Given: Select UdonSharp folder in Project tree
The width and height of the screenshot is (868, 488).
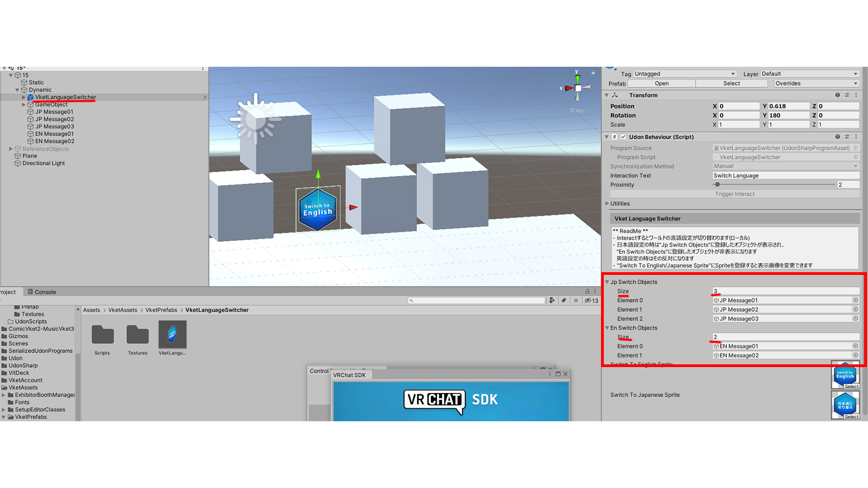Looking at the screenshot, I should pos(23,365).
